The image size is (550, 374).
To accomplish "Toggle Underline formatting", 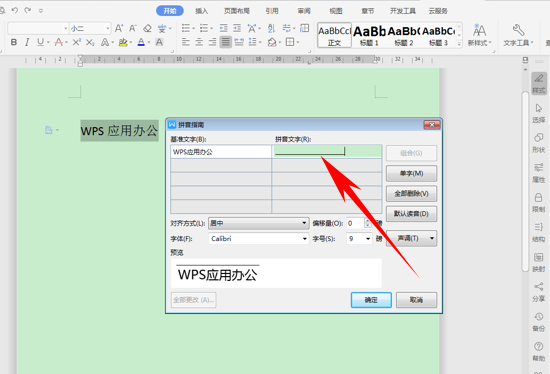I will pos(40,42).
